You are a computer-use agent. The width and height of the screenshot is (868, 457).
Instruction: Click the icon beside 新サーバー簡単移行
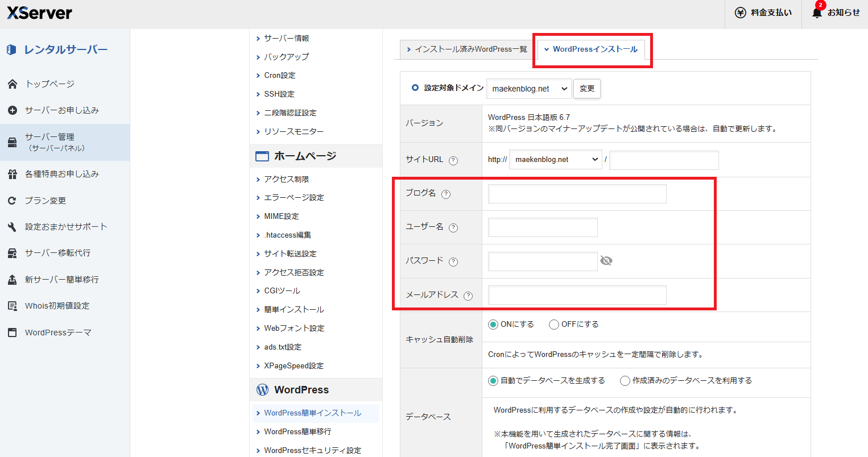13,280
